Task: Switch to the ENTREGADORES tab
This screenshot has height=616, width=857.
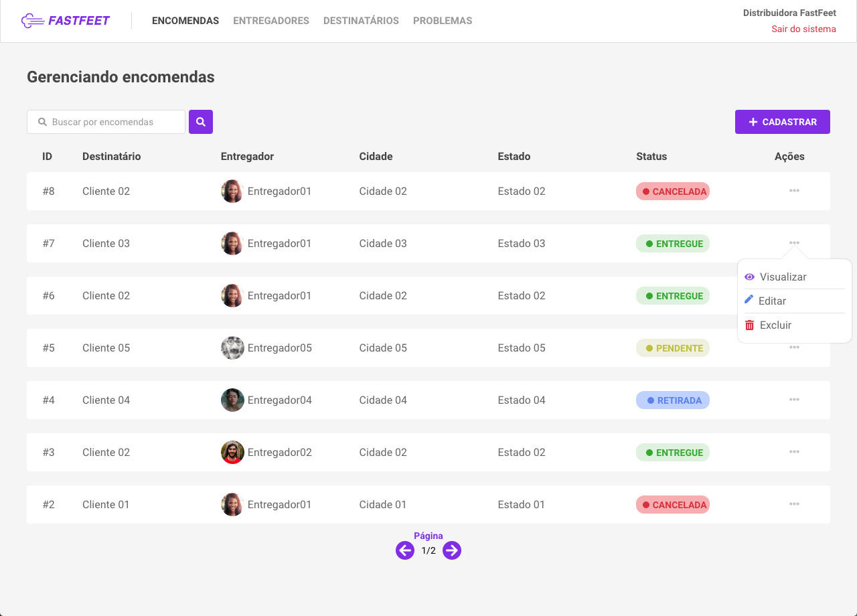Action: tap(270, 21)
